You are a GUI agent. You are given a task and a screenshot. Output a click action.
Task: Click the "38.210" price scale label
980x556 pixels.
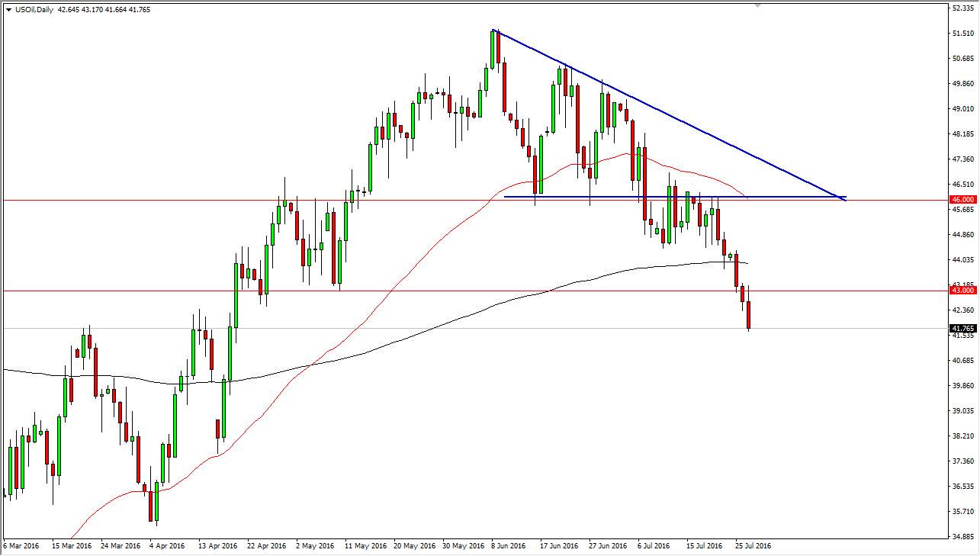point(962,436)
